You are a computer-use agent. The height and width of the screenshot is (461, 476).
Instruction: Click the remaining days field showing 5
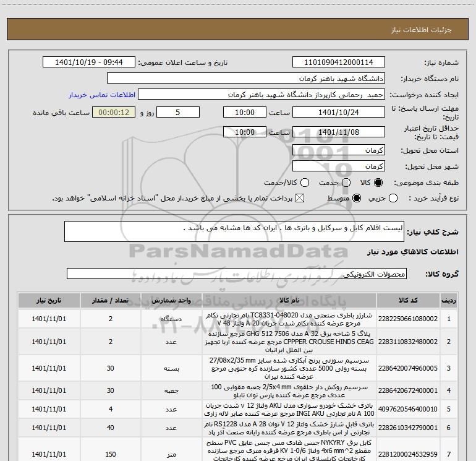pos(178,112)
